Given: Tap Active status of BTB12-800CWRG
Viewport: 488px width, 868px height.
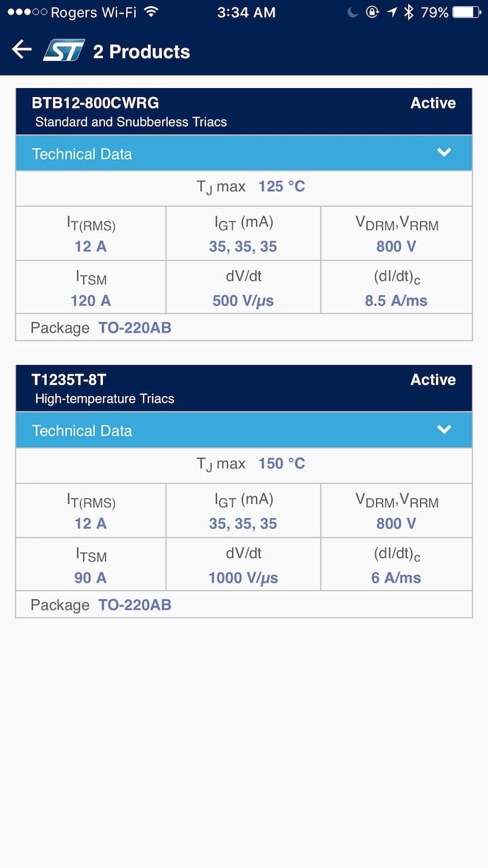Looking at the screenshot, I should pyautogui.click(x=433, y=103).
